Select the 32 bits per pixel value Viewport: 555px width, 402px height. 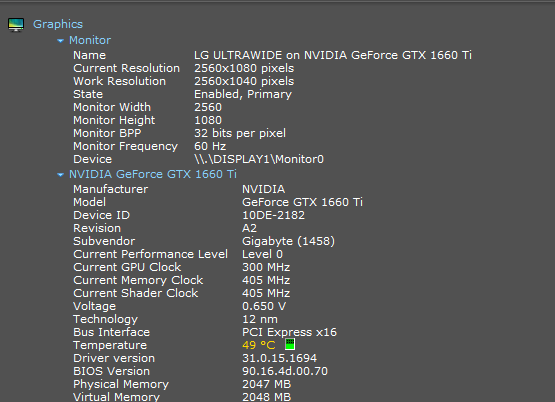240,133
